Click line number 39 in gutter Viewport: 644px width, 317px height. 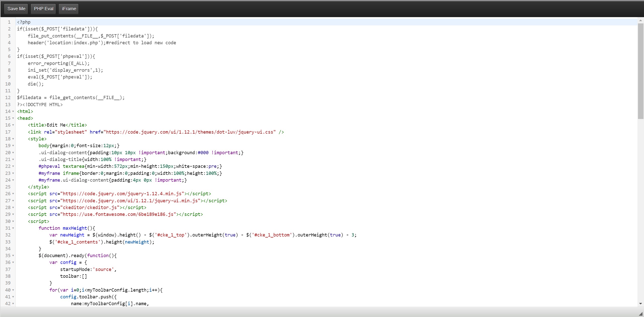coord(8,283)
